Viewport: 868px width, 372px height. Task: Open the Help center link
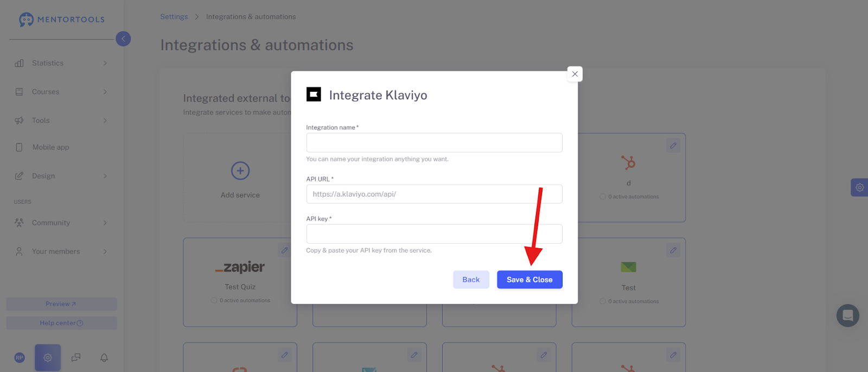(x=61, y=323)
